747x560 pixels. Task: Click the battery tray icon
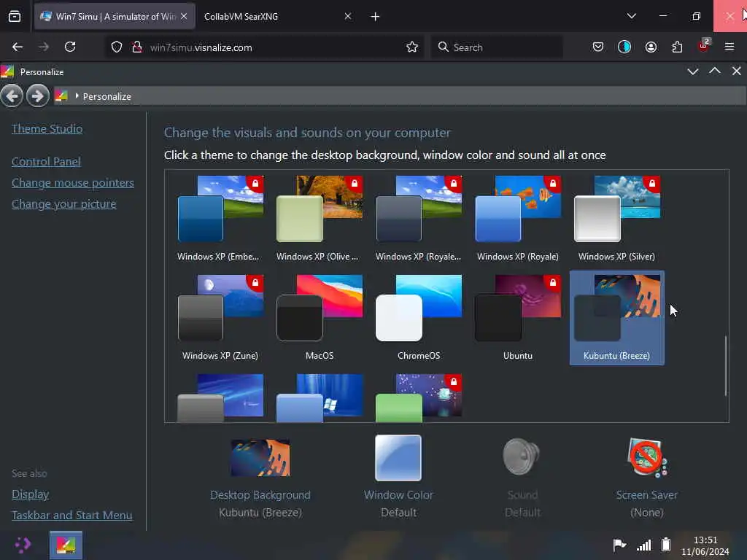click(x=666, y=544)
